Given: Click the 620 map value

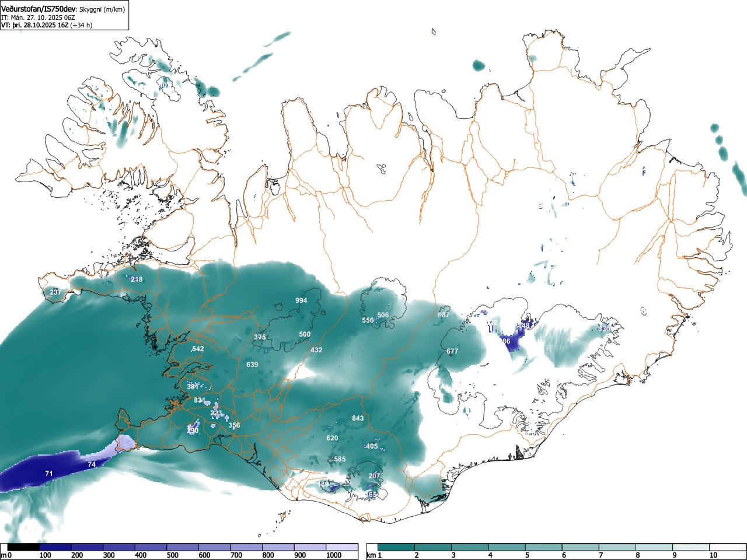Looking at the screenshot, I should 332,438.
